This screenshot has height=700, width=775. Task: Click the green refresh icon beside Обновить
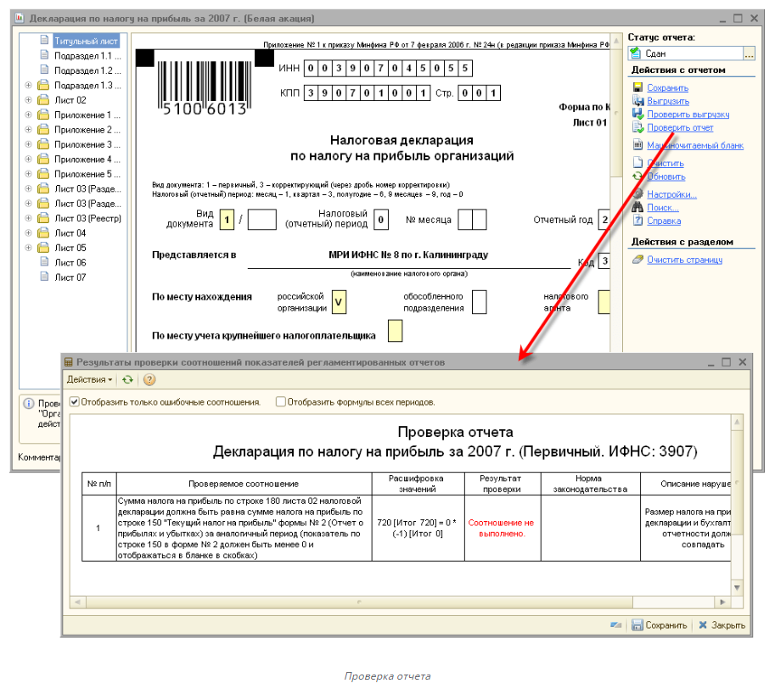pos(637,176)
